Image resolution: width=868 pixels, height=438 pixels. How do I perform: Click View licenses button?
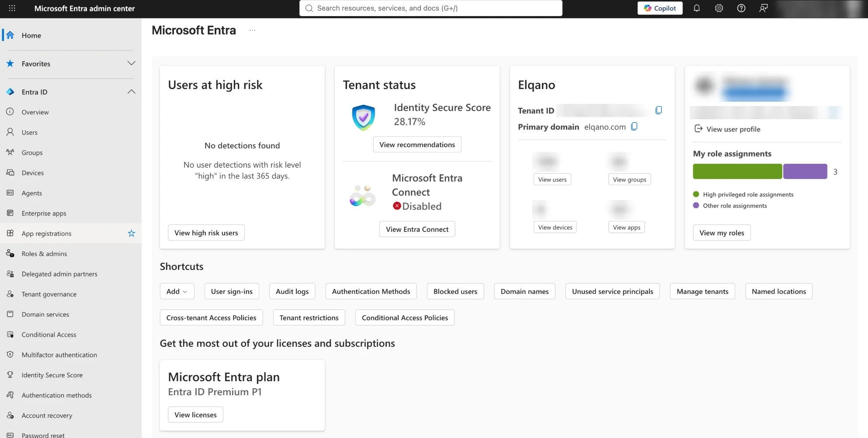(195, 414)
